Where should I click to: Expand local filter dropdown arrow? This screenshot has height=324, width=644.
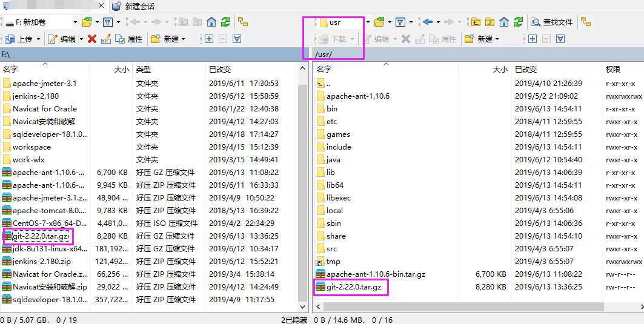pos(118,22)
